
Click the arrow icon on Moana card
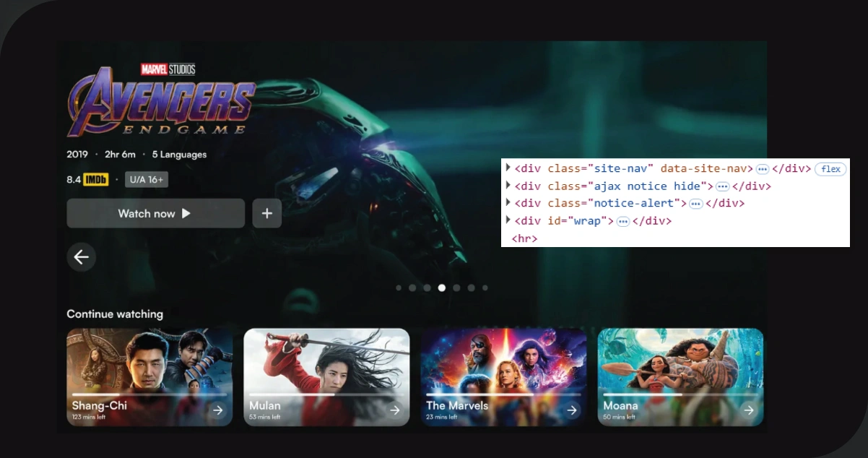[749, 410]
